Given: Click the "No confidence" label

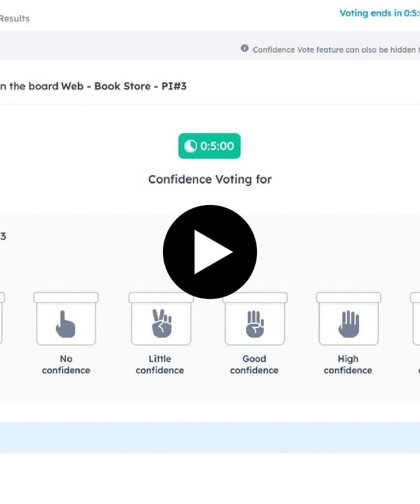Looking at the screenshot, I should pyautogui.click(x=66, y=365).
